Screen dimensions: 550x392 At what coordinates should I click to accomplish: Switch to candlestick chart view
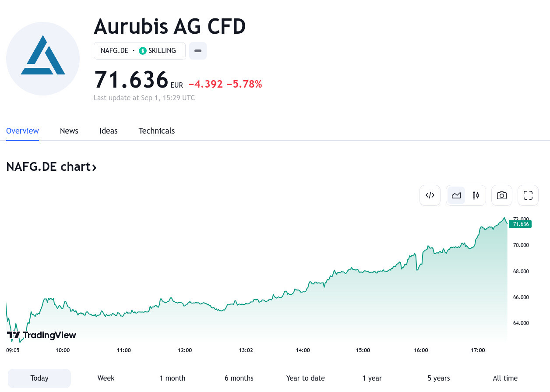click(476, 195)
